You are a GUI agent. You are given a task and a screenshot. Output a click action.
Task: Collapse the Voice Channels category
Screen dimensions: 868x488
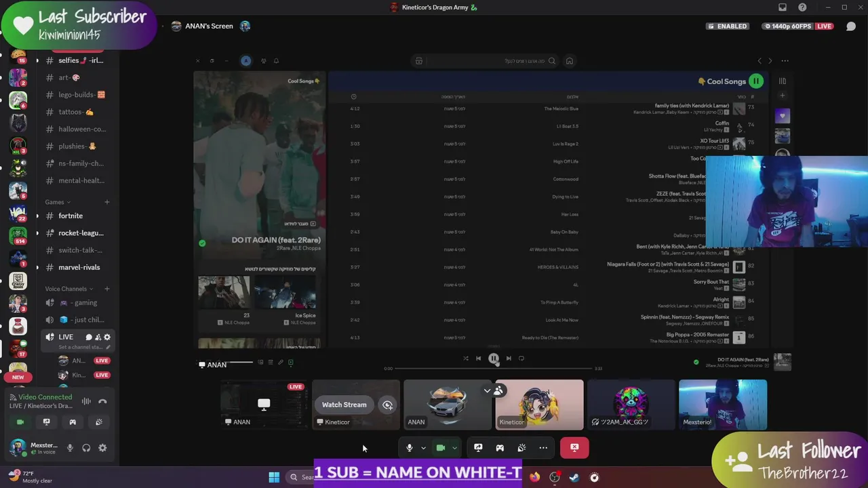68,289
